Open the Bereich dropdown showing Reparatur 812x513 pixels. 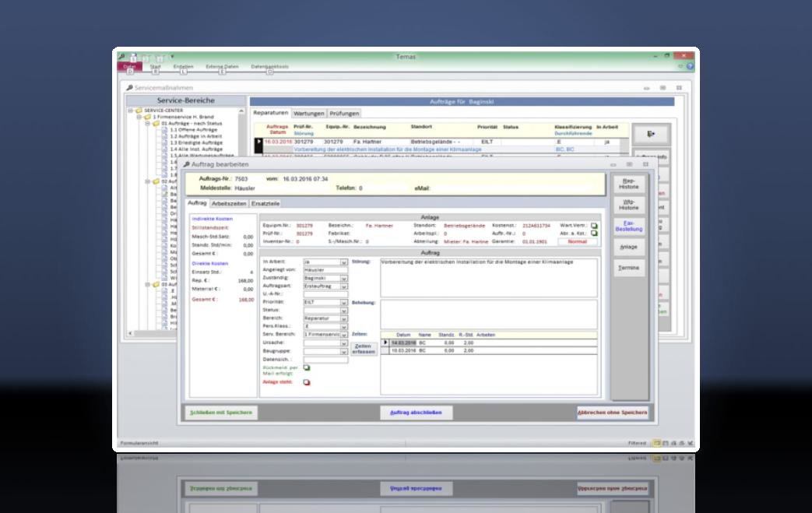(344, 318)
